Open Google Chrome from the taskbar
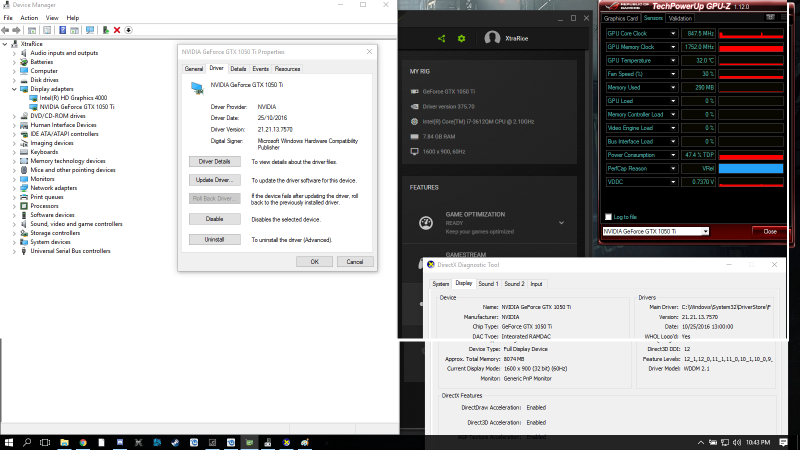 point(83,442)
